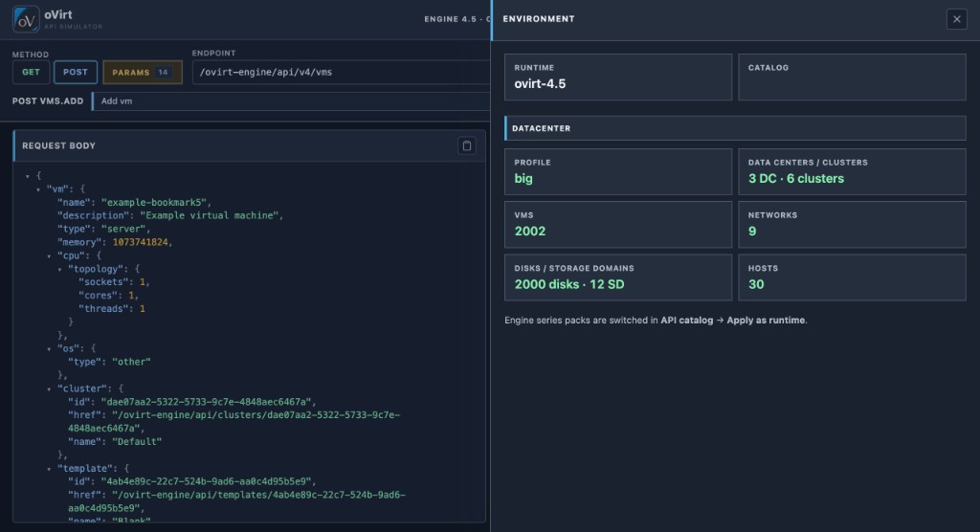Click the "Example virtual machine" description value
Screen dimensions: 980x532
pos(209,215)
